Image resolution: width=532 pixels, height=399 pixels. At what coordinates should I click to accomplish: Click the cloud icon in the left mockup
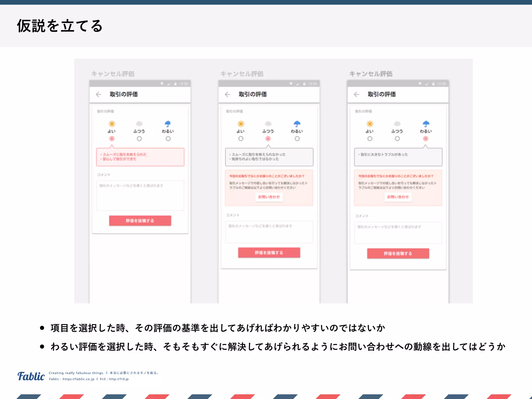click(139, 124)
